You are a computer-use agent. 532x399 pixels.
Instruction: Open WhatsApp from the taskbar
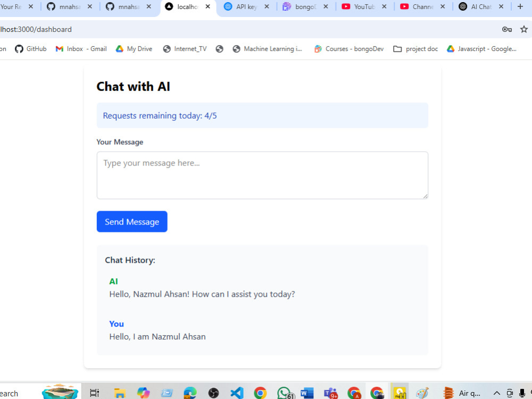point(285,393)
